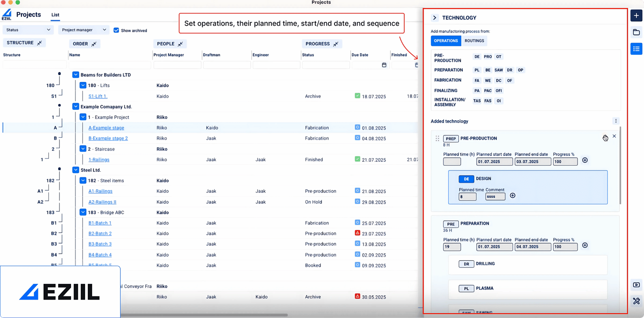Select the ROUTINGS tab
This screenshot has height=318, width=644.
474,41
